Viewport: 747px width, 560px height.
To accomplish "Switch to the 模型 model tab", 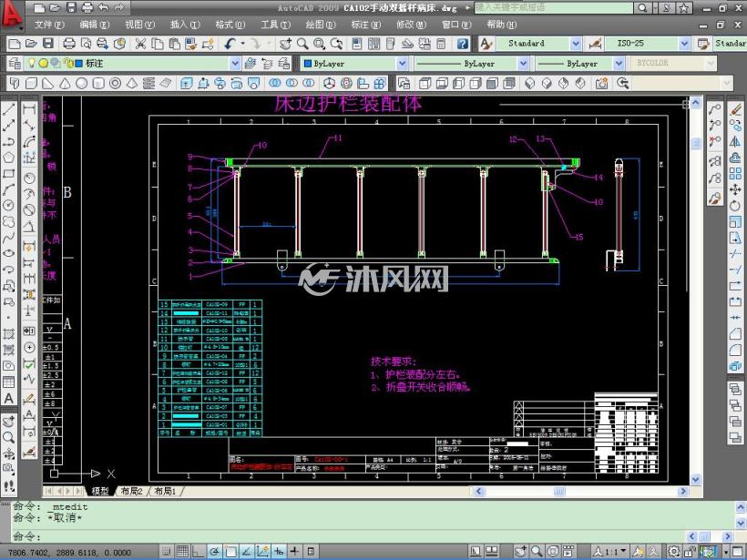I will (x=100, y=491).
